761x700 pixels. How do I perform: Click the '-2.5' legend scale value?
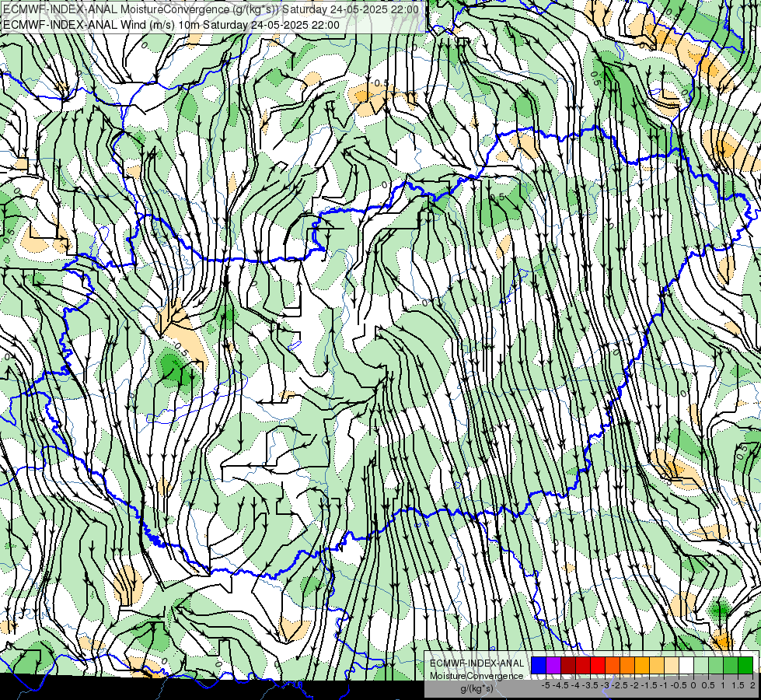click(620, 685)
